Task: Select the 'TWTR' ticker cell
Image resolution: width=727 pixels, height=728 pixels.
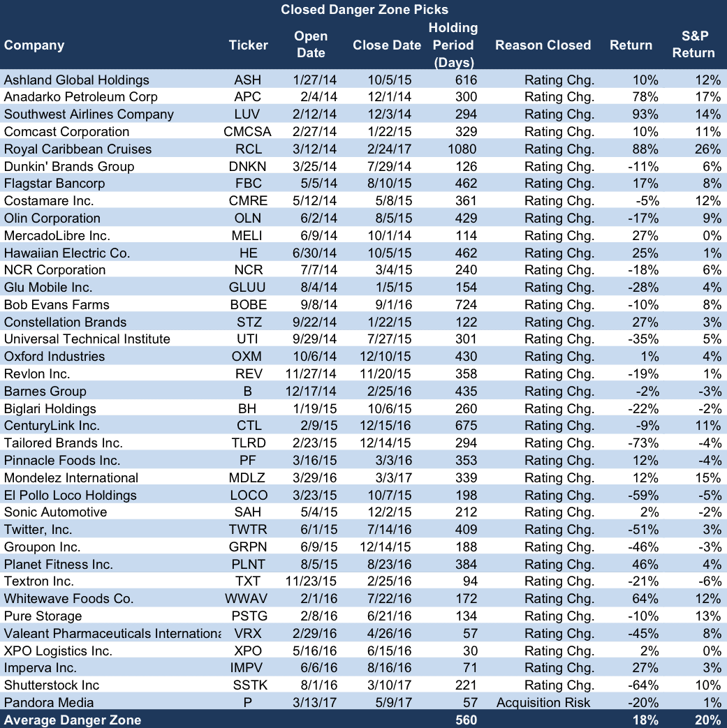Action: (x=248, y=529)
